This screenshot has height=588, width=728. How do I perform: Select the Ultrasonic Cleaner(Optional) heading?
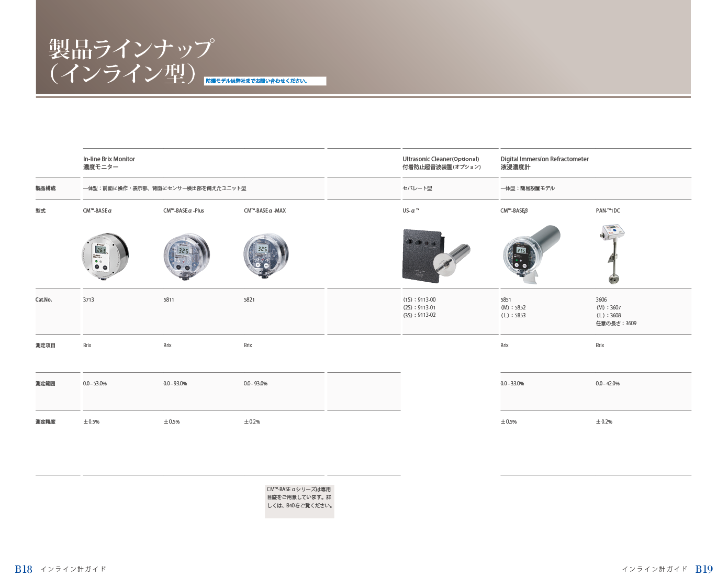(441, 159)
